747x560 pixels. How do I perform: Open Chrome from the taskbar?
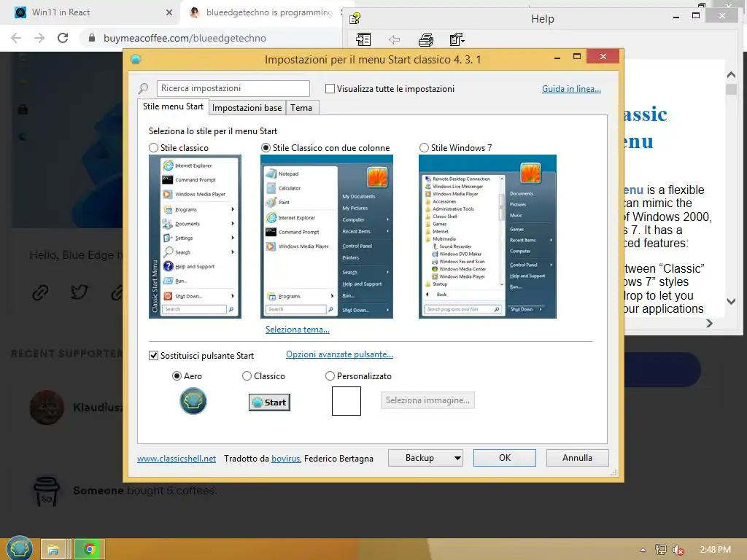[x=89, y=550]
